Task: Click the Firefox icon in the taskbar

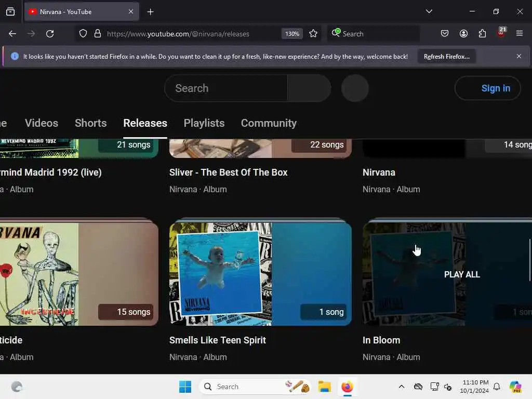Action: coord(347,387)
